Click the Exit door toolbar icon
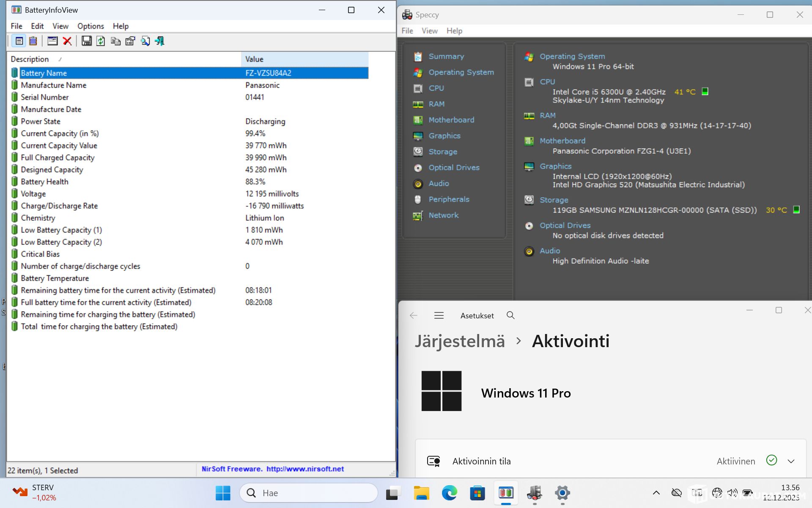 click(x=159, y=41)
